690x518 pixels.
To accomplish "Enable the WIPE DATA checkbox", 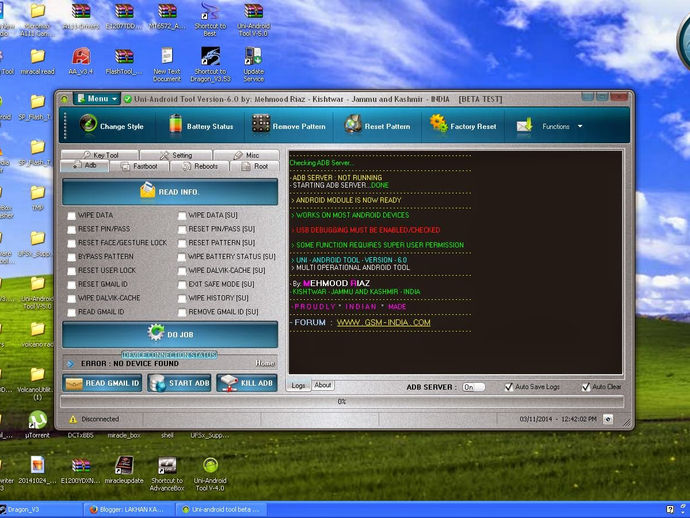I will [72, 216].
